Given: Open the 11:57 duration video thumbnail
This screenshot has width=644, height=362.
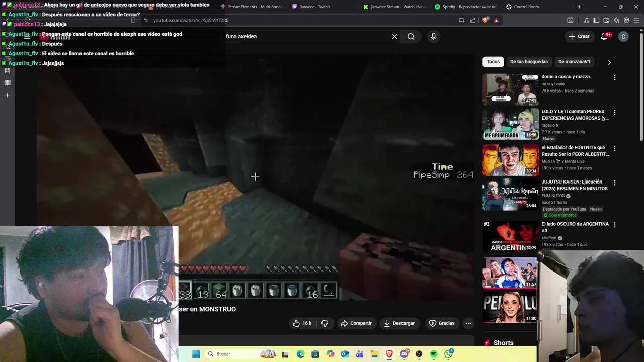Looking at the screenshot, I should pos(510,273).
